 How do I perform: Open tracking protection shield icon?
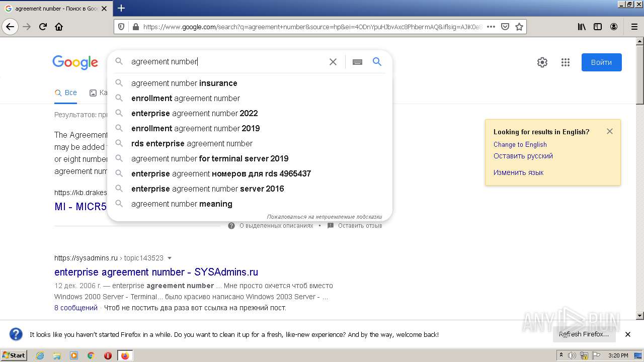click(121, 27)
